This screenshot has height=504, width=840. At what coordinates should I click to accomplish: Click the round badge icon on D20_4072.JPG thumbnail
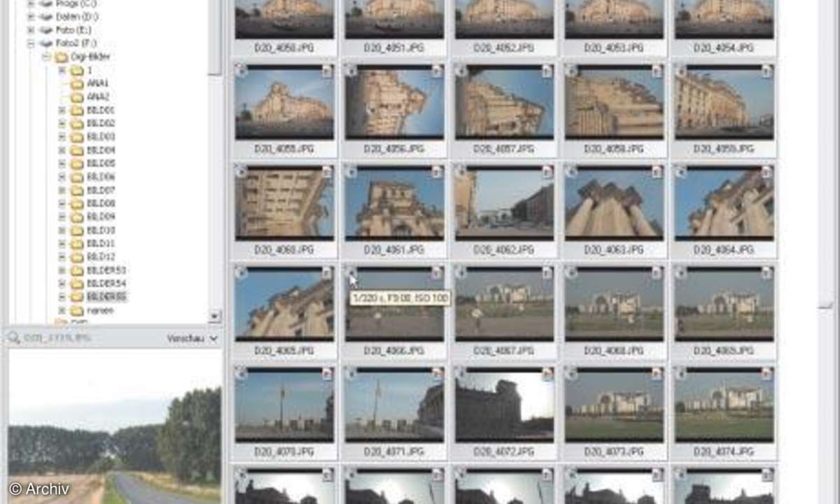coord(461,373)
